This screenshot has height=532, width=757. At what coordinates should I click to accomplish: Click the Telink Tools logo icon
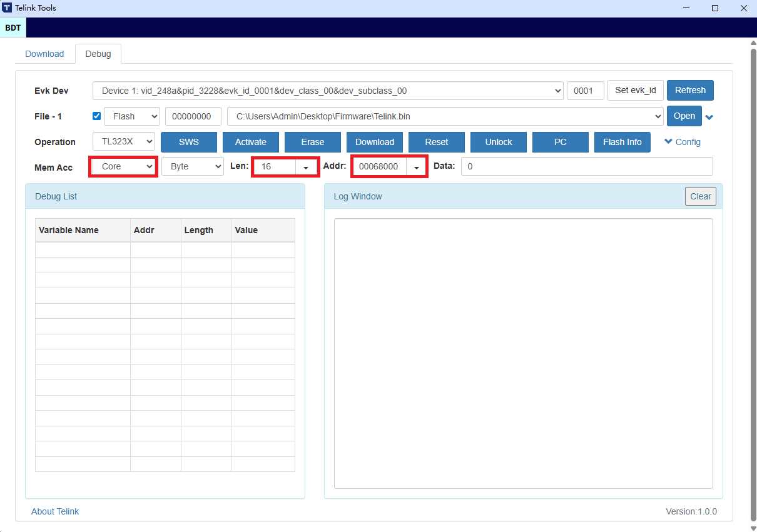point(7,8)
